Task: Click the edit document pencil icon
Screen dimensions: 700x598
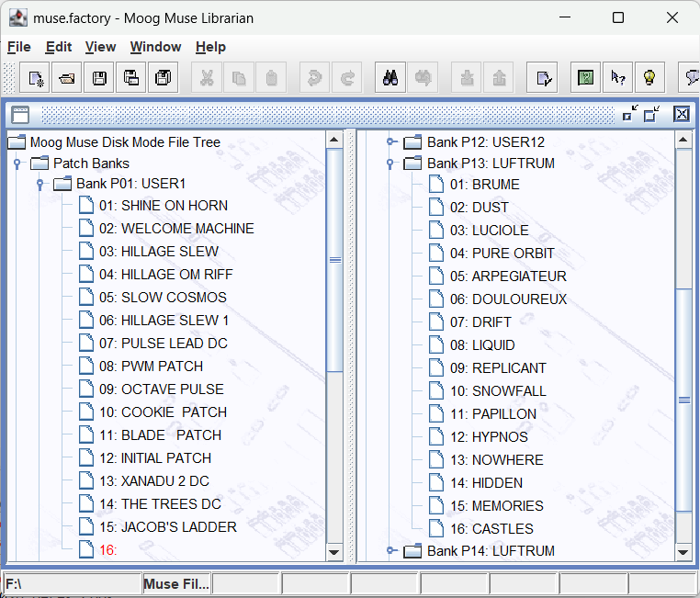Action: click(x=544, y=78)
